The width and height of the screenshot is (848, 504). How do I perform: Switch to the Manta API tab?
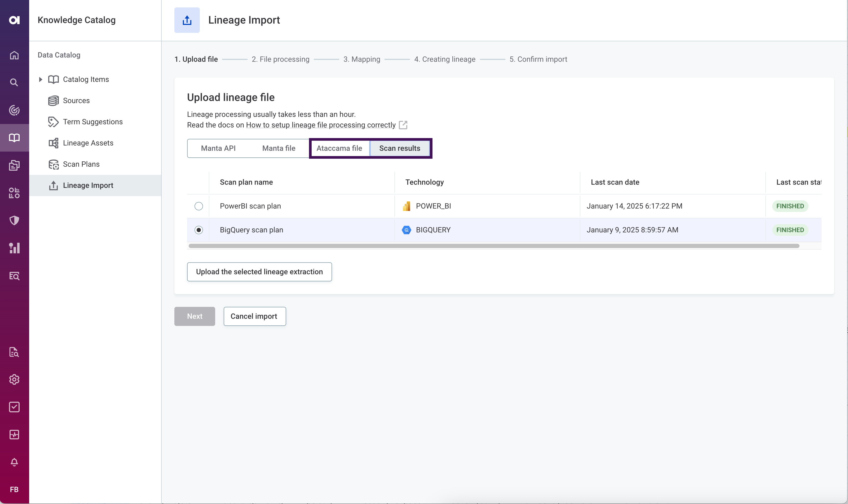[x=218, y=148]
